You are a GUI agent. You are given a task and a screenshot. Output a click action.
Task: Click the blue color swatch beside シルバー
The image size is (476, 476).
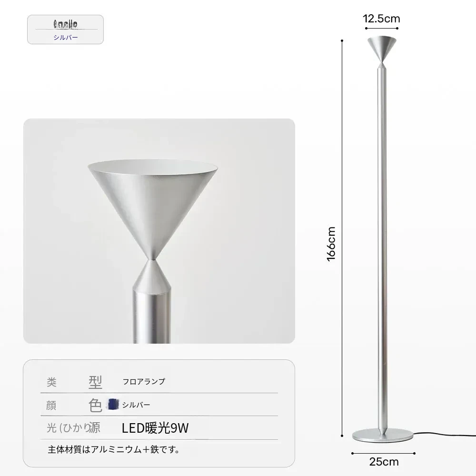coord(113,404)
